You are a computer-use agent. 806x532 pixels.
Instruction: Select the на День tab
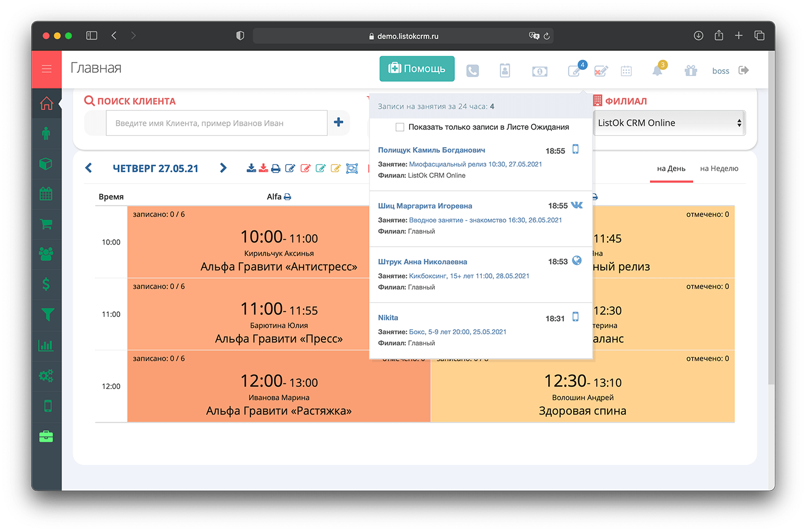click(671, 169)
